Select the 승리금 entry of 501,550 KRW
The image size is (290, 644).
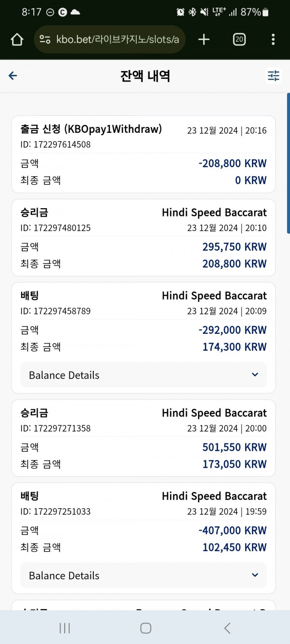[144, 438]
